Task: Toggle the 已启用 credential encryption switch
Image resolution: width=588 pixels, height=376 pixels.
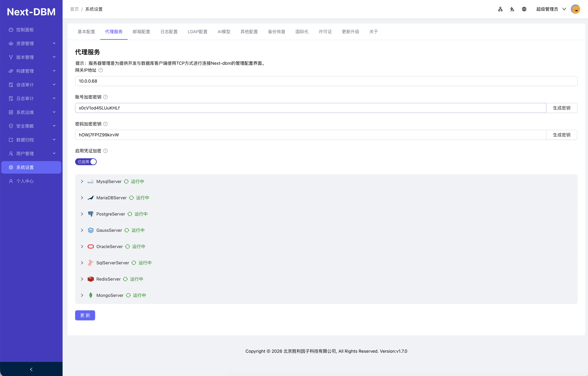Action: 86,162
